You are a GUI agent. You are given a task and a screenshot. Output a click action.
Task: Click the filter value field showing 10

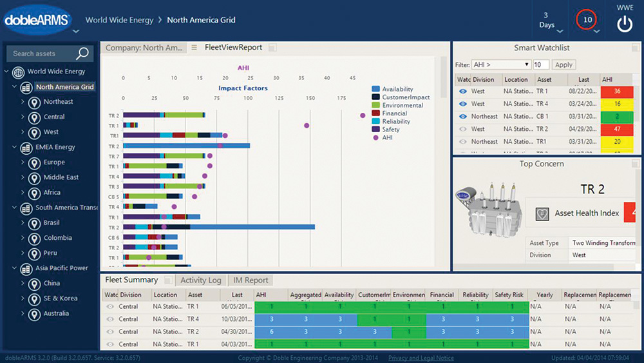pyautogui.click(x=540, y=64)
